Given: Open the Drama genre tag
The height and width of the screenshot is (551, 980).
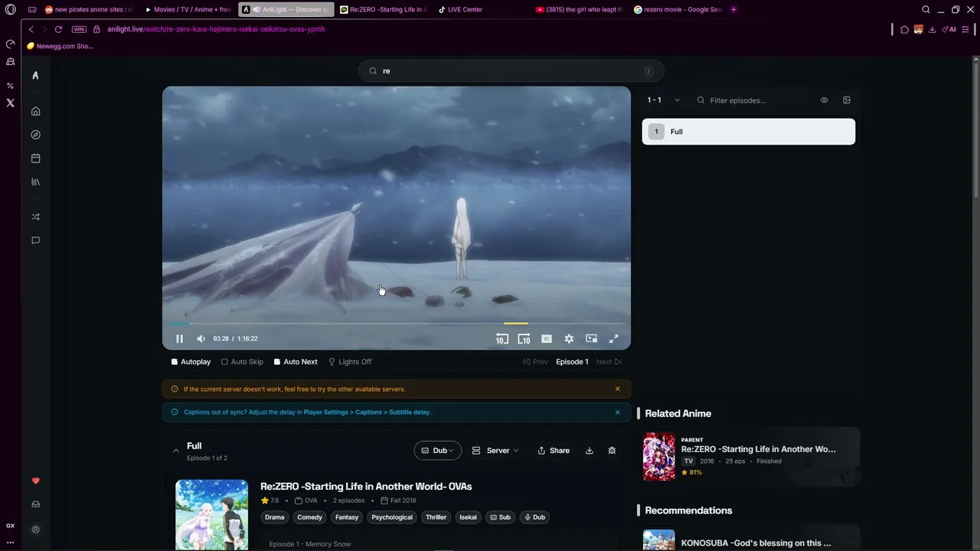Looking at the screenshot, I should 275,517.
